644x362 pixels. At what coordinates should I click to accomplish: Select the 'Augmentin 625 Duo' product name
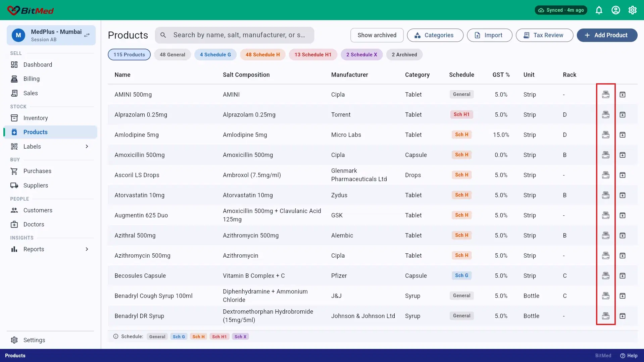point(141,215)
